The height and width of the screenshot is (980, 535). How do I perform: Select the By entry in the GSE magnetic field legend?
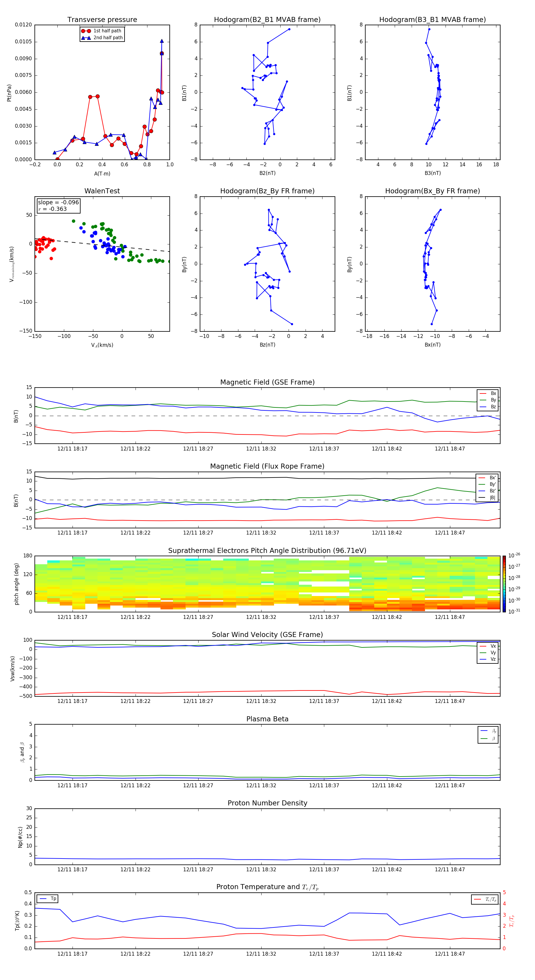488,400
